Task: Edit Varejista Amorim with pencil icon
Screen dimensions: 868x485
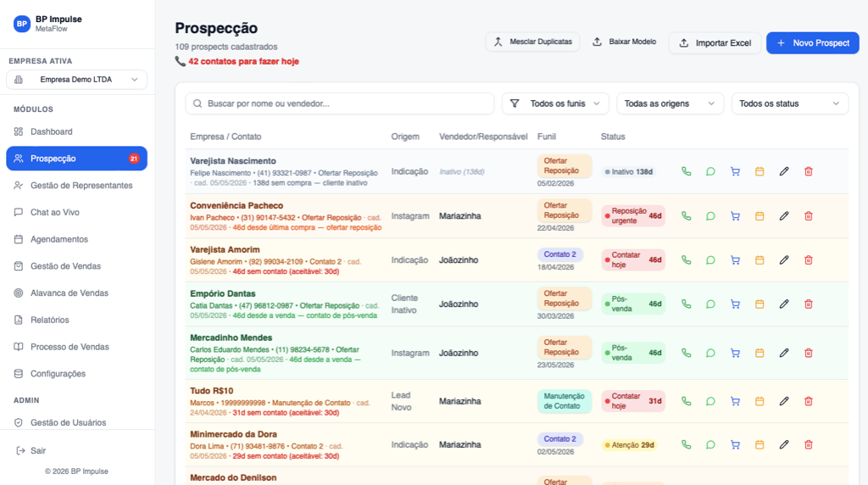Action: coord(784,259)
